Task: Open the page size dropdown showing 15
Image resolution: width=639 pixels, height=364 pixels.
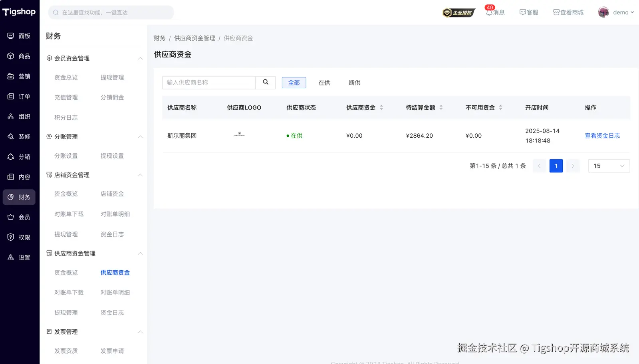Action: [609, 166]
